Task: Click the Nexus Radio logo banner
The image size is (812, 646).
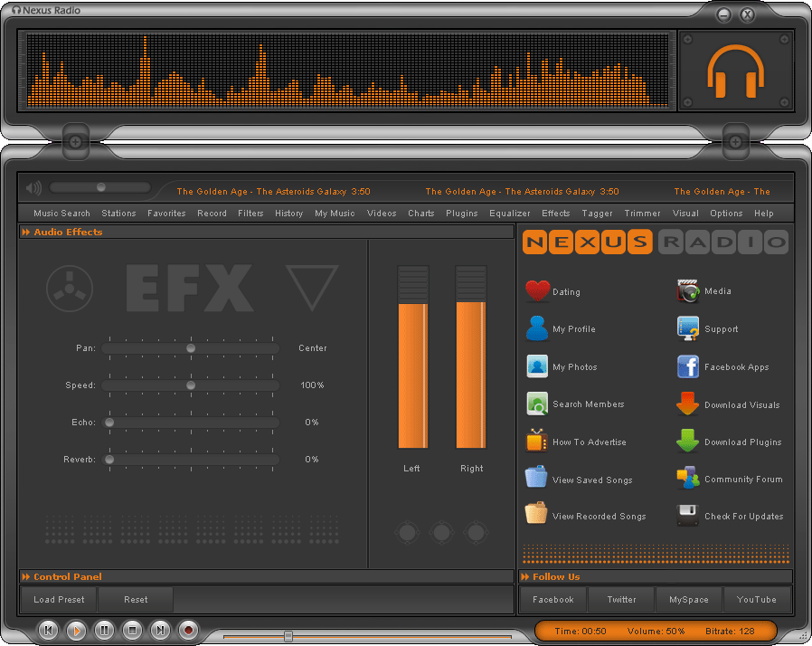Action: pyautogui.click(x=656, y=242)
